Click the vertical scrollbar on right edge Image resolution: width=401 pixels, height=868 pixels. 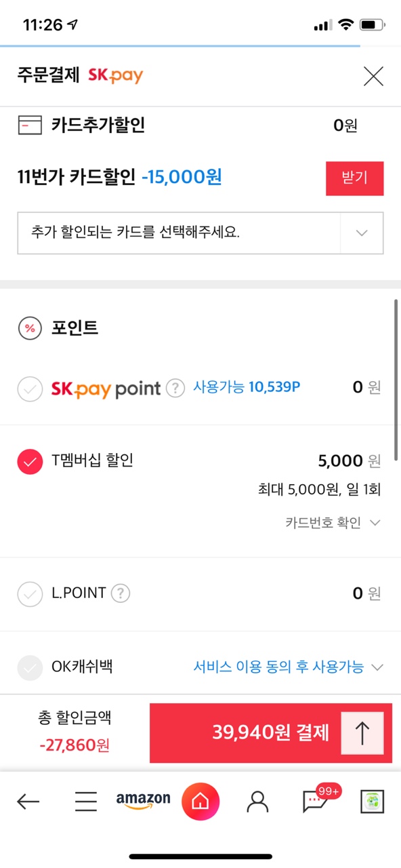tap(396, 380)
